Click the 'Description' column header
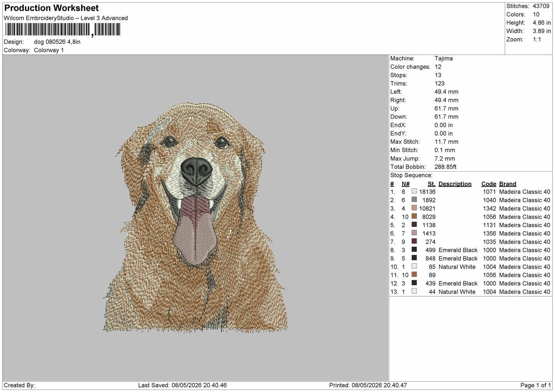 click(455, 184)
